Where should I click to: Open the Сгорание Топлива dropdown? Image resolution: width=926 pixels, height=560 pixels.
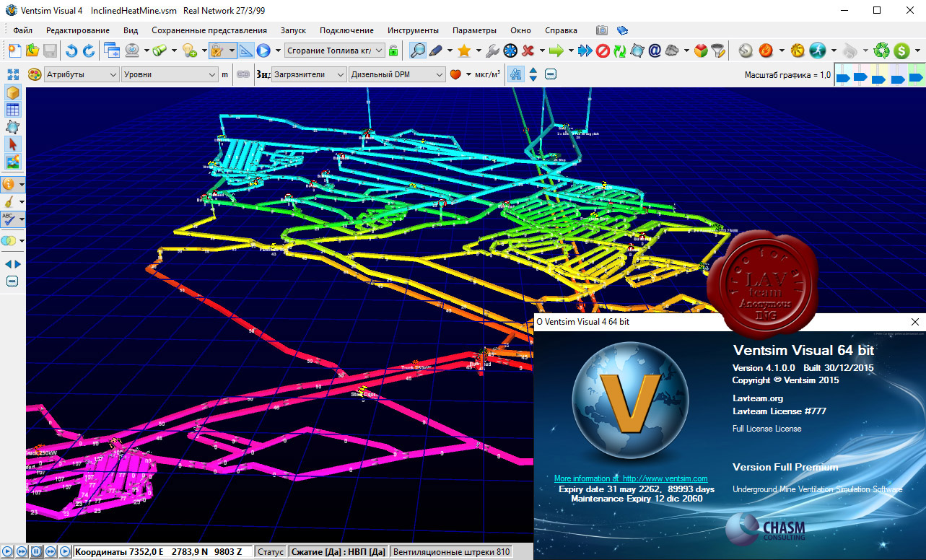click(334, 51)
